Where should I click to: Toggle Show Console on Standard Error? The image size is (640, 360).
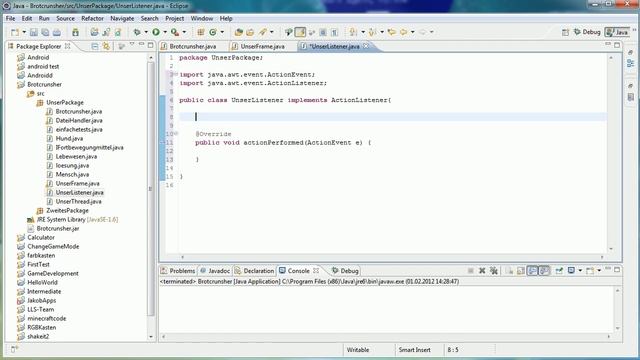pos(544,270)
